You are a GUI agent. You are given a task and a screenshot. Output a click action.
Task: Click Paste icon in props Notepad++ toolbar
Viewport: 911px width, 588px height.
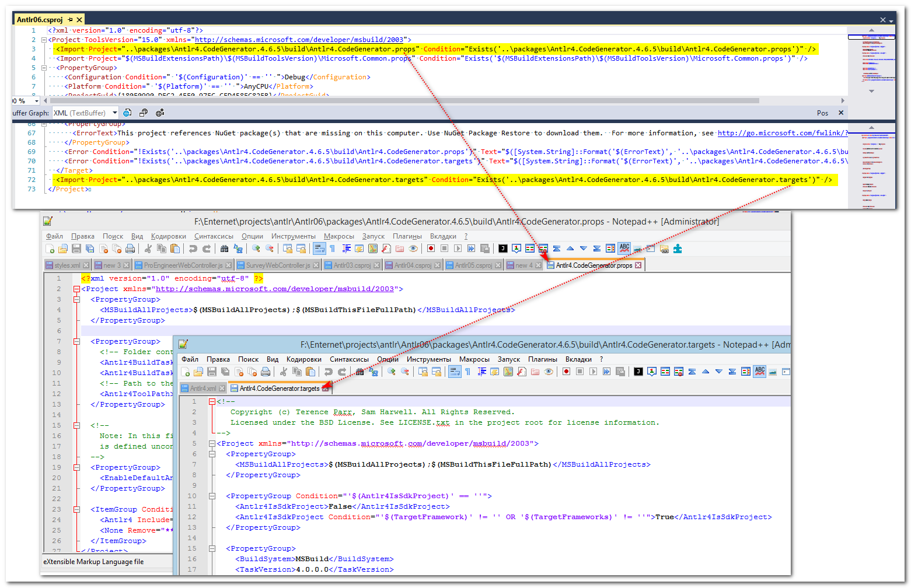coord(175,249)
